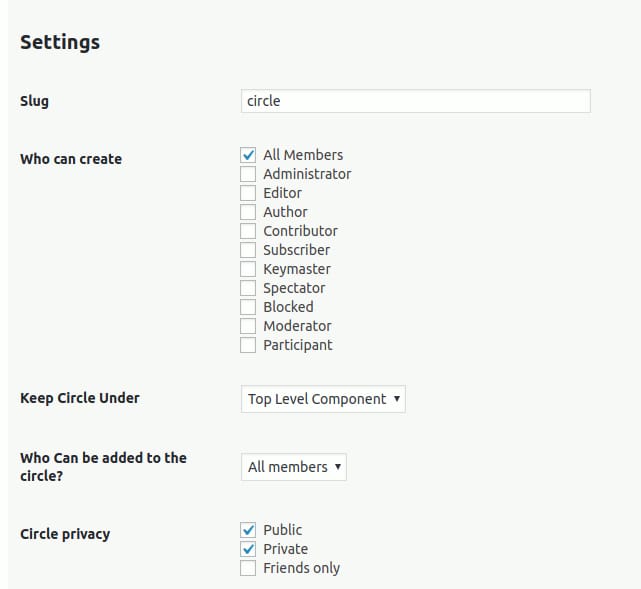Toggle the Spectator checkbox
The height and width of the screenshot is (589, 641).
coord(249,288)
